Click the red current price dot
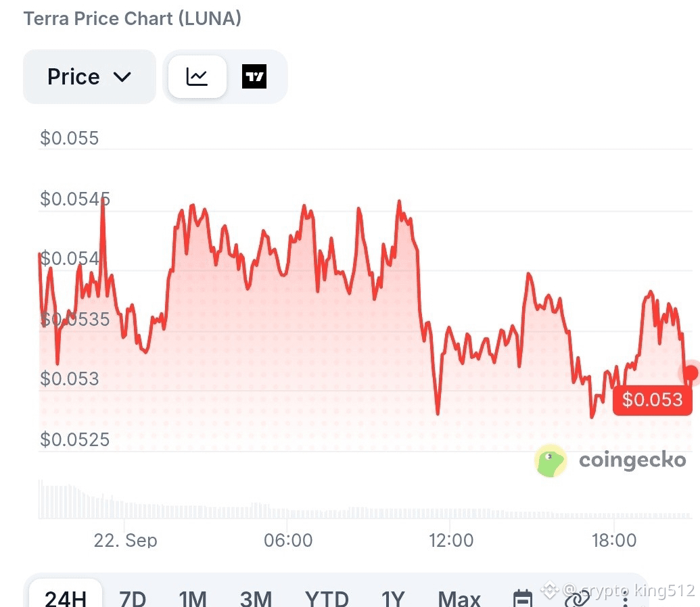The height and width of the screenshot is (607, 700). point(691,372)
